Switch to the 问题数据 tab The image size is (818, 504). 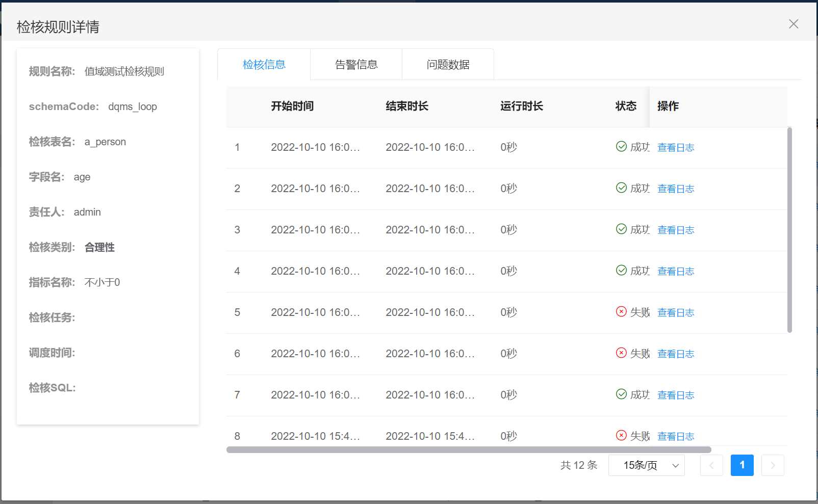448,65
